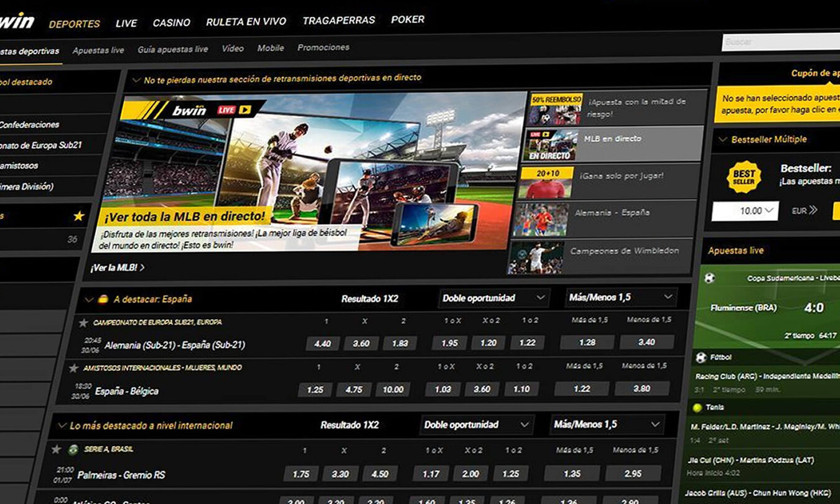Open the TRAGAPERRAS section

[339, 20]
